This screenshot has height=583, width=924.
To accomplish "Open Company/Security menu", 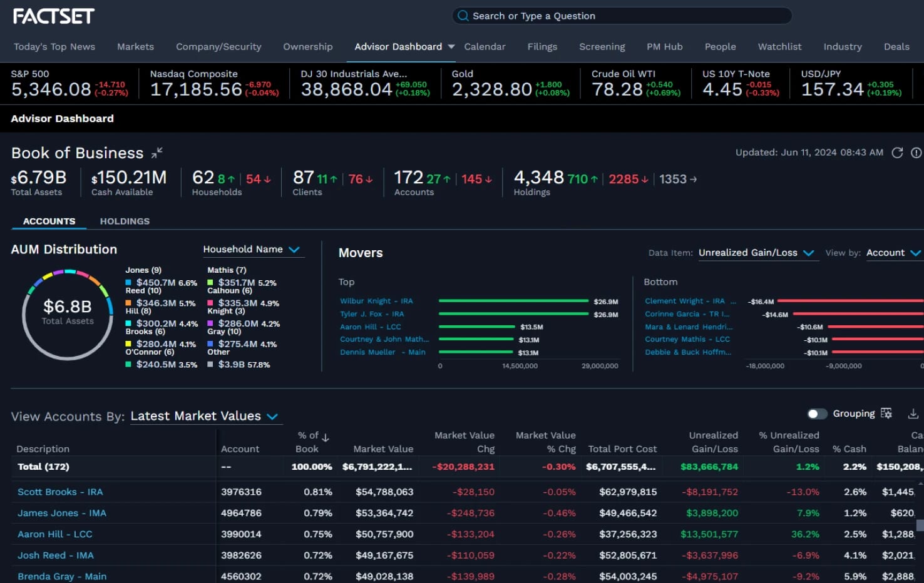I will [218, 47].
